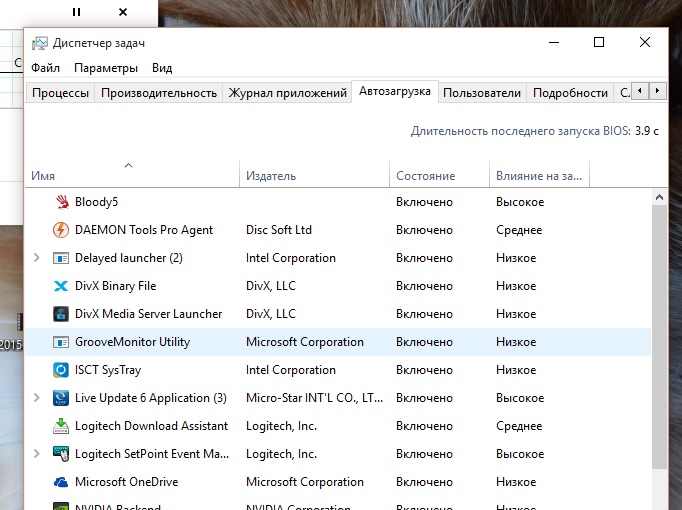The height and width of the screenshot is (510, 682).
Task: Select the GrooveMonitor Utility entry
Action: click(133, 342)
